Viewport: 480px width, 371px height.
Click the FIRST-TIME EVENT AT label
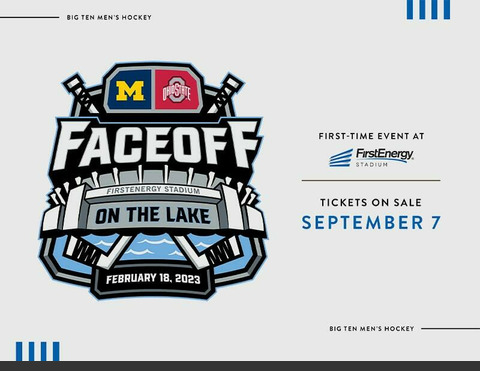click(x=371, y=136)
